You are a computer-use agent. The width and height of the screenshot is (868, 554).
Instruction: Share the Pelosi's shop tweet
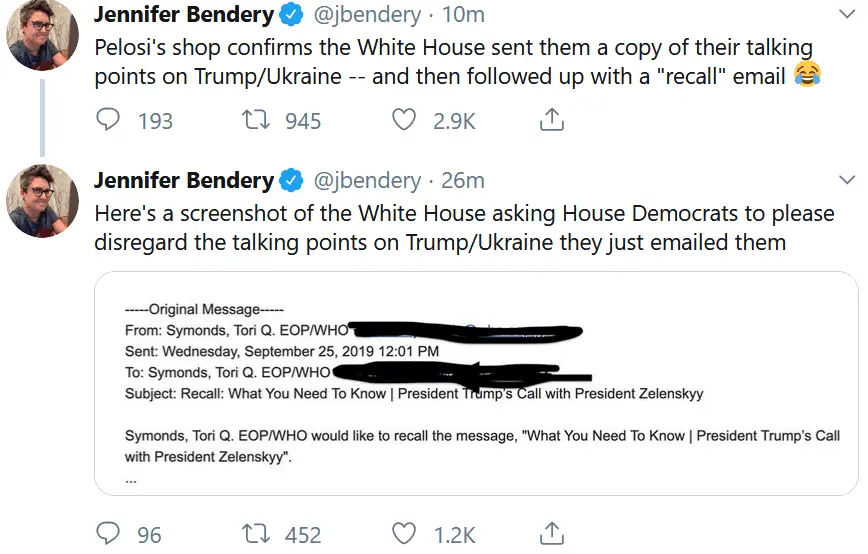(x=551, y=121)
